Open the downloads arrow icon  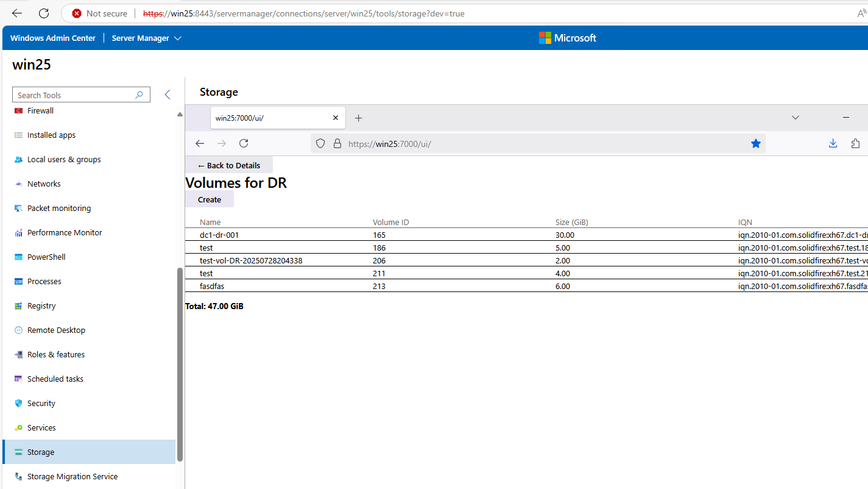tap(833, 143)
